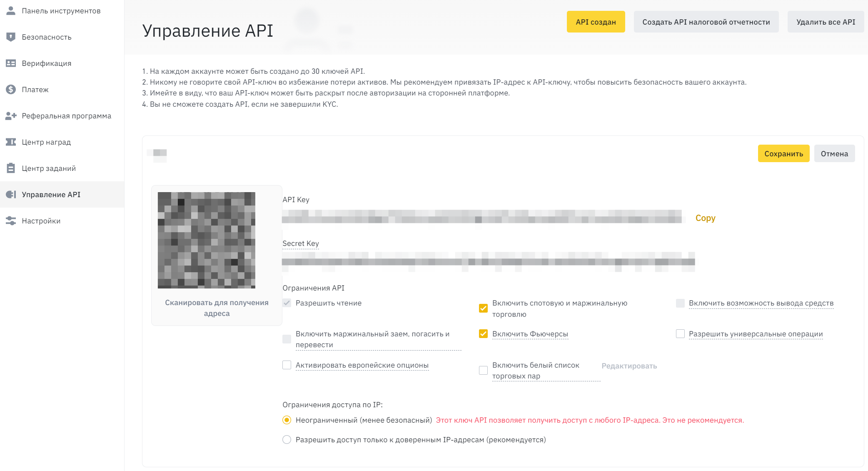The image size is (868, 471).
Task: Click the Referral program person-plus icon
Action: 11,115
